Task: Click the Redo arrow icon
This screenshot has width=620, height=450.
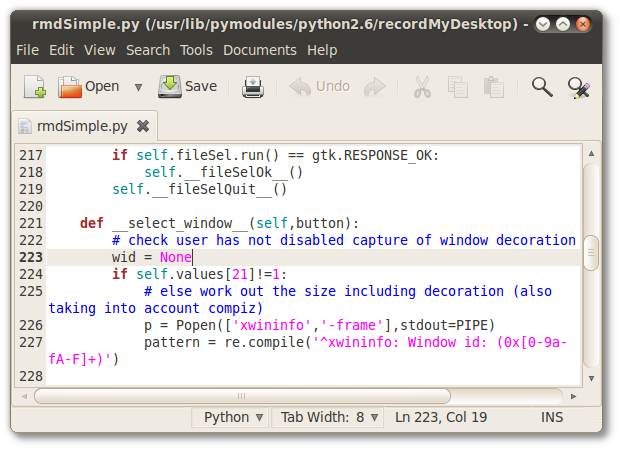Action: pos(374,87)
